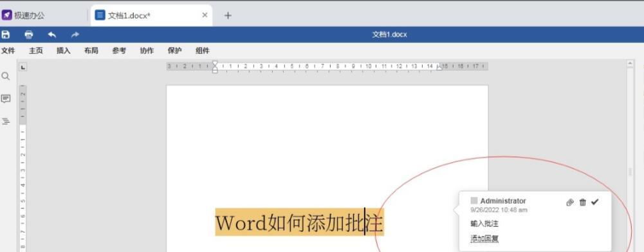
Task: Click the first-line indent marker on the ruler
Action: [214, 63]
